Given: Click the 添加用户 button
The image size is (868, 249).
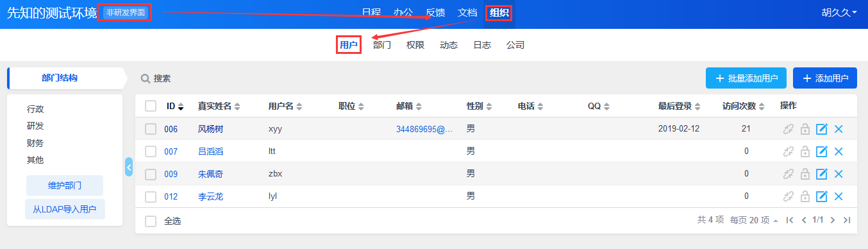Looking at the screenshot, I should [x=825, y=78].
